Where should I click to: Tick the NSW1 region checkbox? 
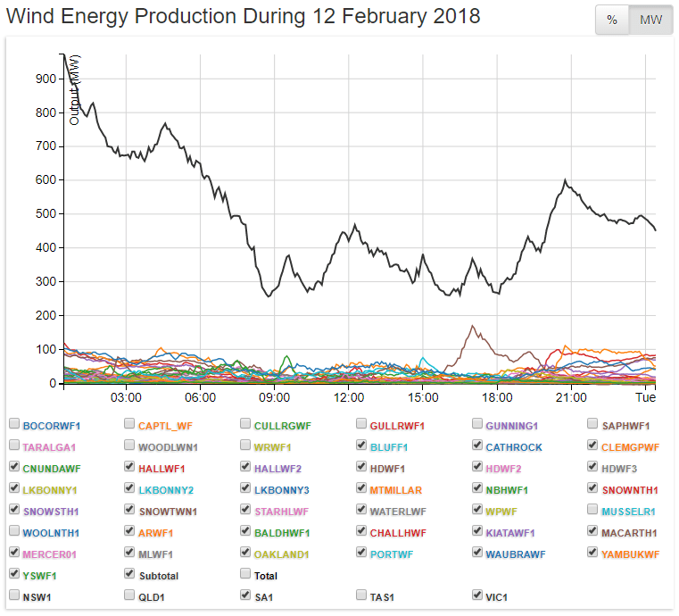(x=14, y=595)
